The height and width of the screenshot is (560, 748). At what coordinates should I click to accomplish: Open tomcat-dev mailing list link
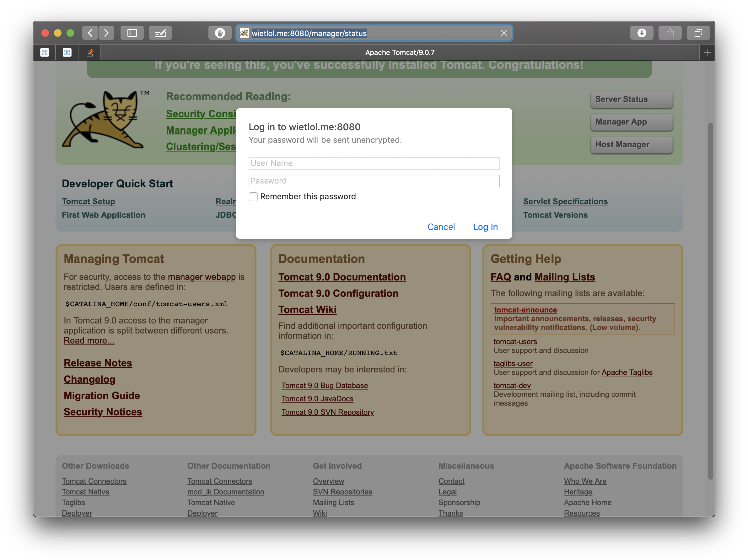point(512,385)
